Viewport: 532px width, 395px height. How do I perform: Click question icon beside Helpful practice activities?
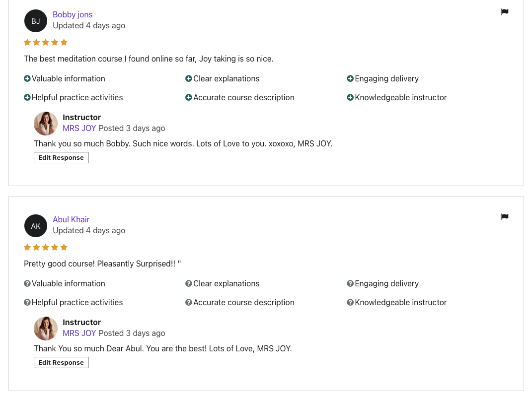tap(27, 302)
